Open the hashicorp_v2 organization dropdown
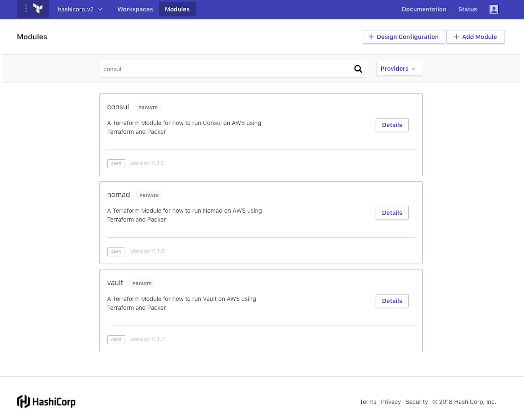This screenshot has height=420, width=524. [80, 9]
